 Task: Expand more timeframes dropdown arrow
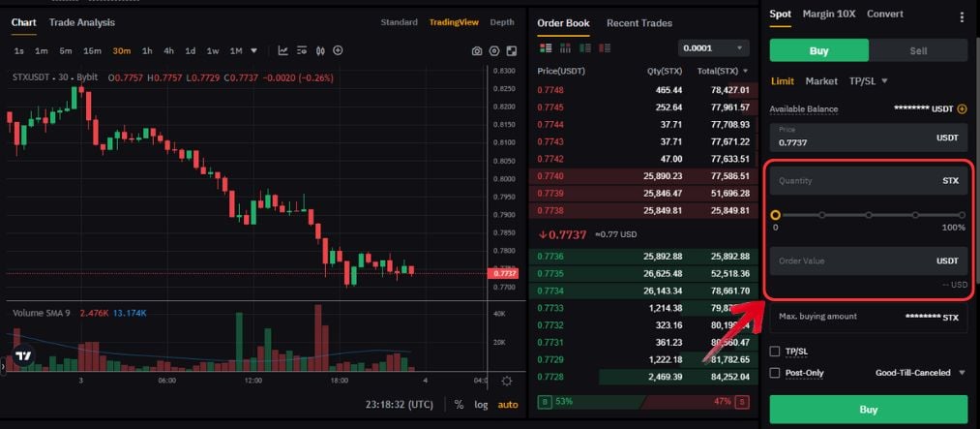(253, 50)
